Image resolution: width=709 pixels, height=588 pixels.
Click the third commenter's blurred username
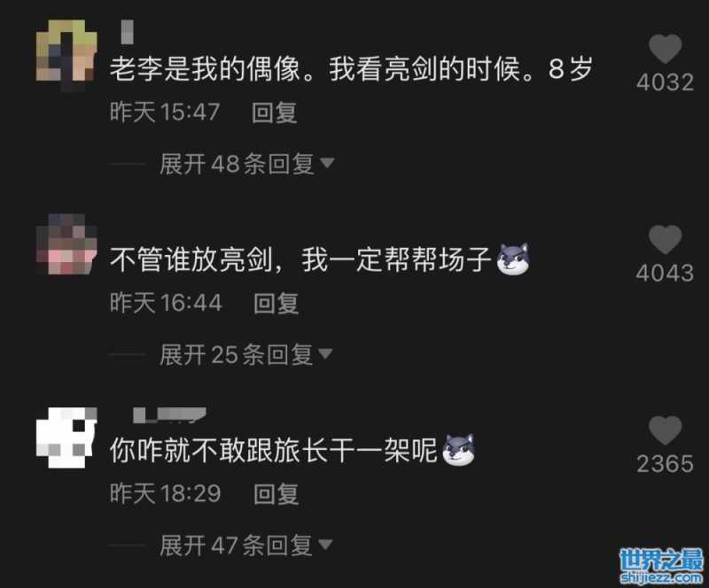[169, 415]
